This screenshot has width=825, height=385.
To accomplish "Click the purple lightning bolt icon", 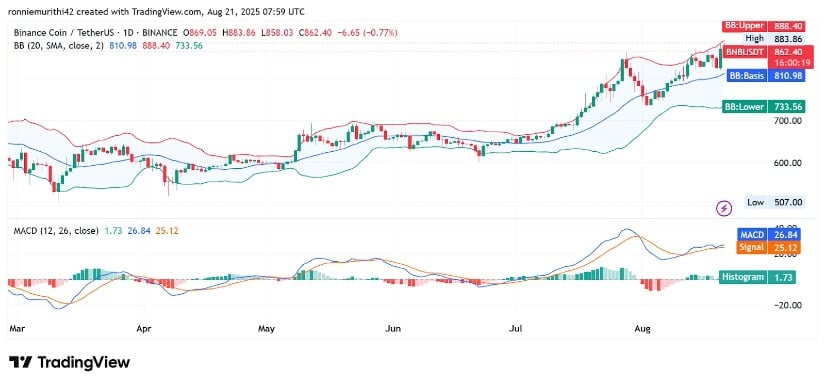I will [x=725, y=208].
